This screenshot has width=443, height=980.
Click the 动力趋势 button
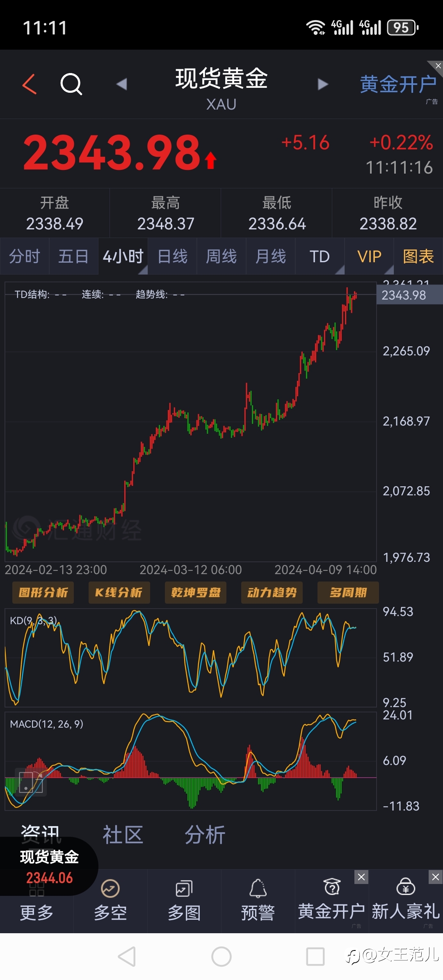click(272, 593)
